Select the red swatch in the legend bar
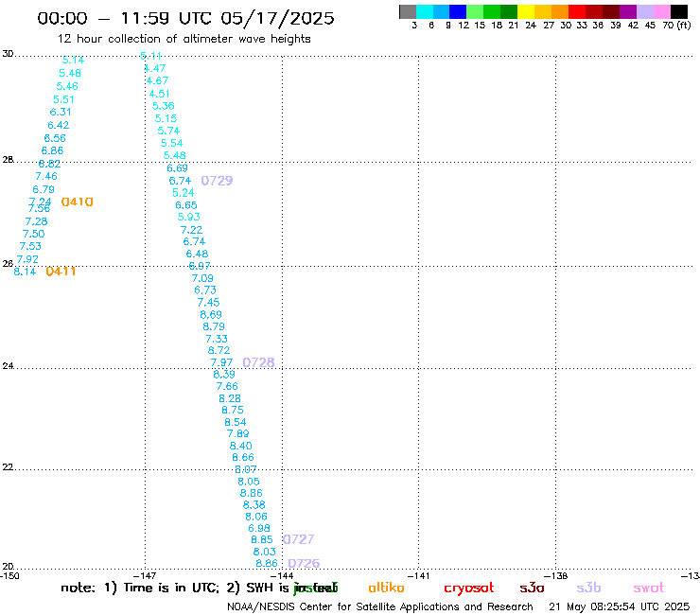 pyautogui.click(x=577, y=11)
